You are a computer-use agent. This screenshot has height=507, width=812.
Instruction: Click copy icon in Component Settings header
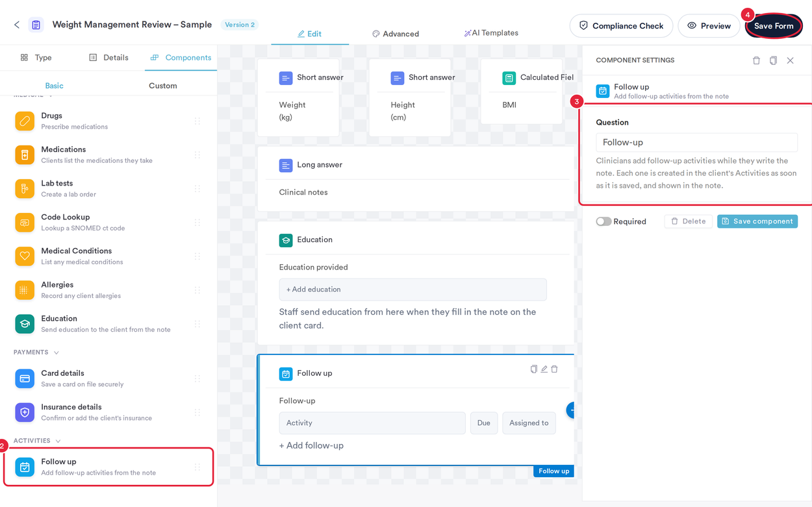coord(773,60)
